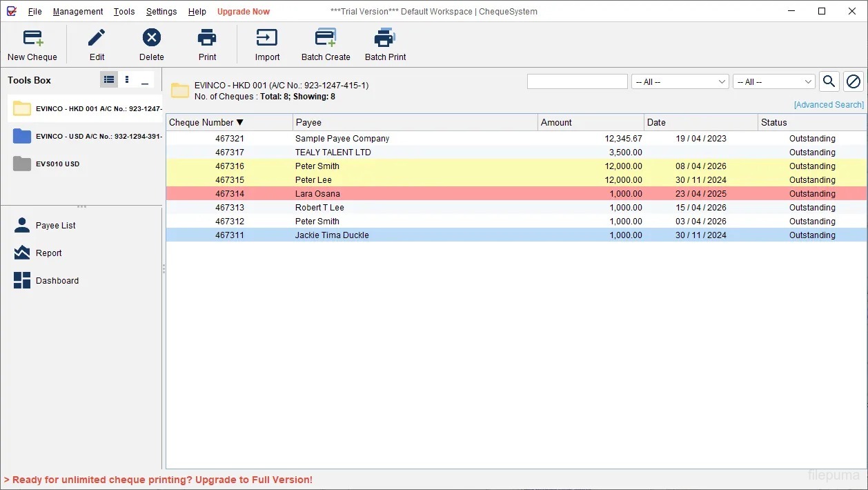Click the Batch Print icon
868x490 pixels.
[x=385, y=39]
